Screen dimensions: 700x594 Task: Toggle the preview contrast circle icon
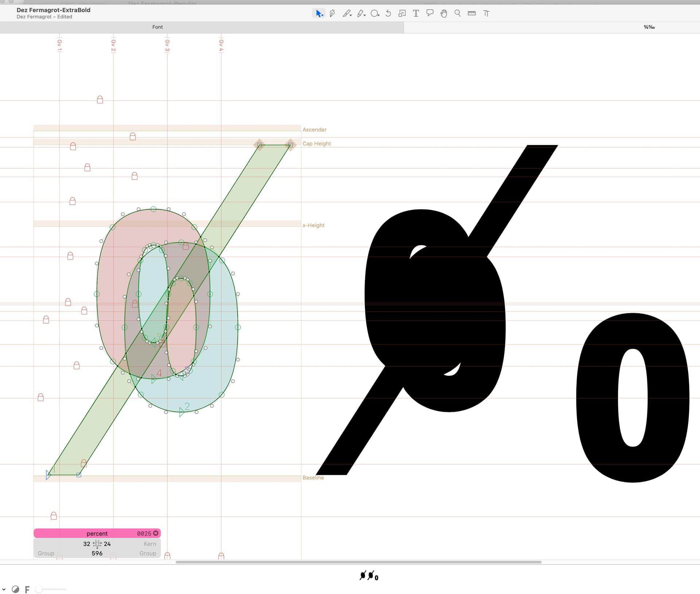pos(15,589)
